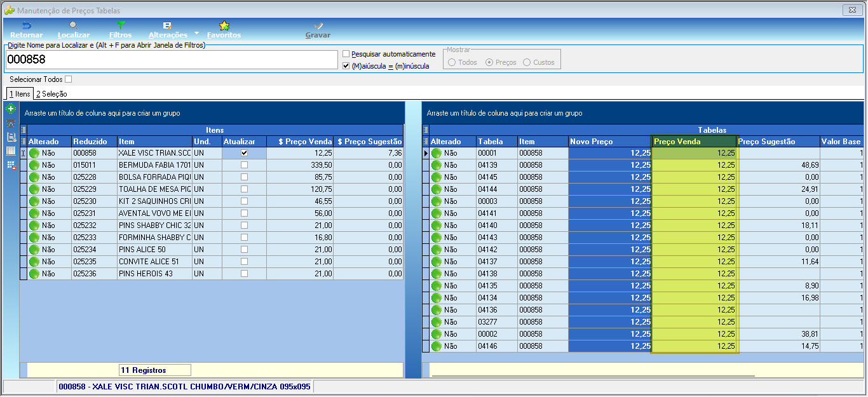868x397 pixels.
Task: Switch to the 1 Itens tab
Action: click(19, 94)
